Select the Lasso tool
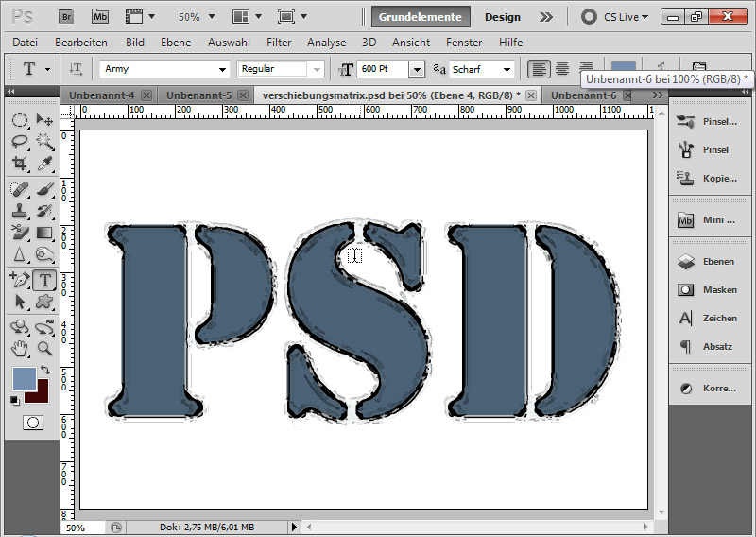The width and height of the screenshot is (756, 537). pos(20,142)
